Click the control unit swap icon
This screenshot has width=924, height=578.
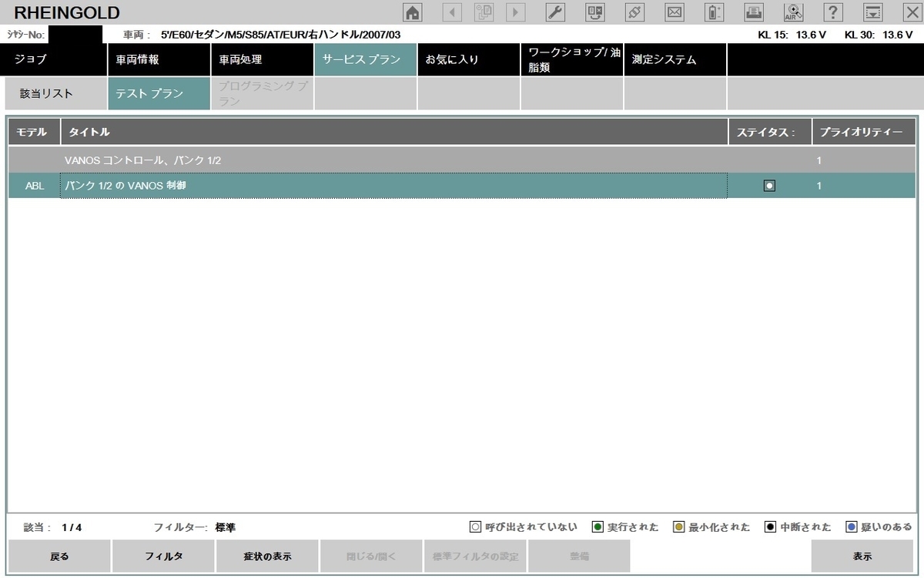[595, 12]
